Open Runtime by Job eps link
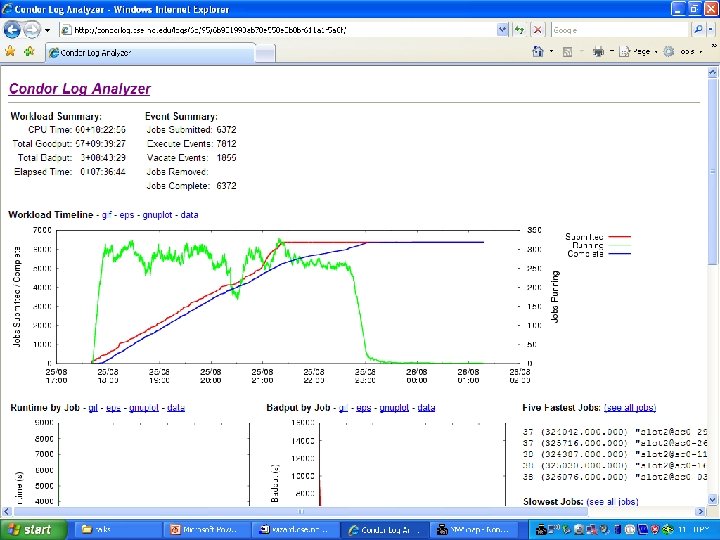Screen dimensions: 720x540 113,408
